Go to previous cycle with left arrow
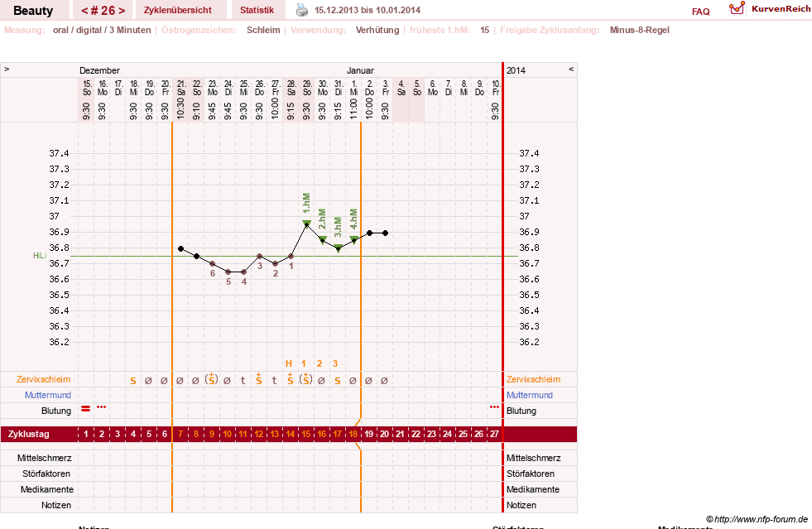Screen dimensions: 812x529 (84, 11)
